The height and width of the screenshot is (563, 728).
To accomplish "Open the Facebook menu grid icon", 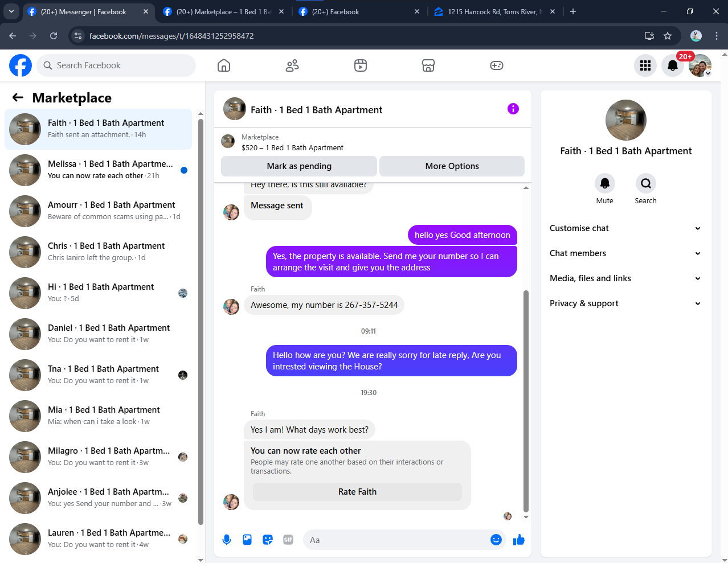I will pyautogui.click(x=645, y=65).
